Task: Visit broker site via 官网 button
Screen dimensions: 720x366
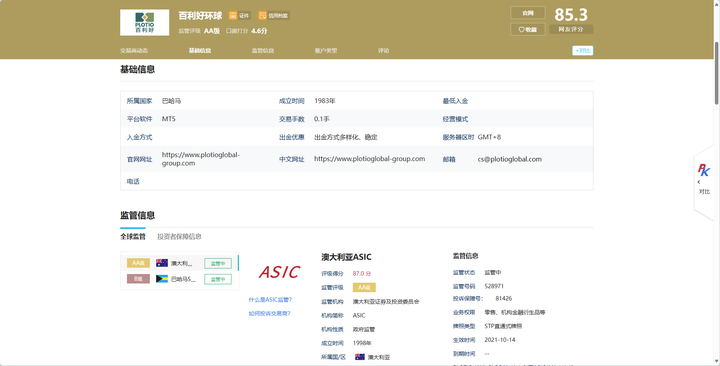Action: pos(528,13)
